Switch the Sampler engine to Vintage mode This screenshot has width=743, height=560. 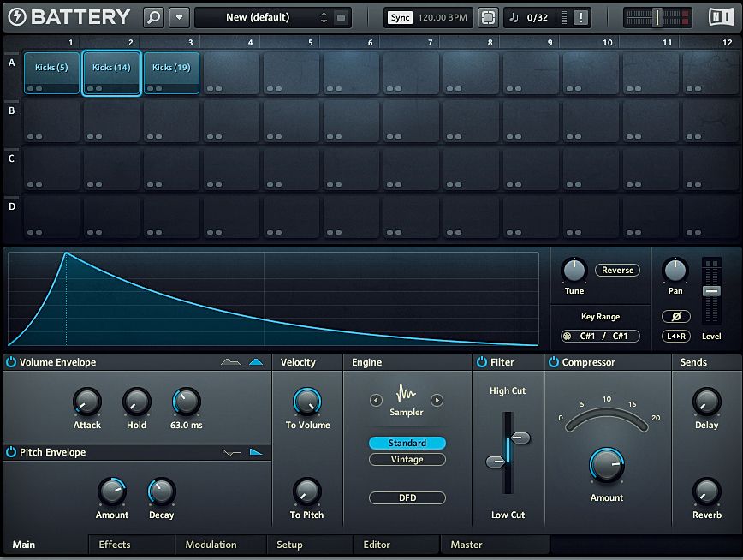pyautogui.click(x=407, y=460)
